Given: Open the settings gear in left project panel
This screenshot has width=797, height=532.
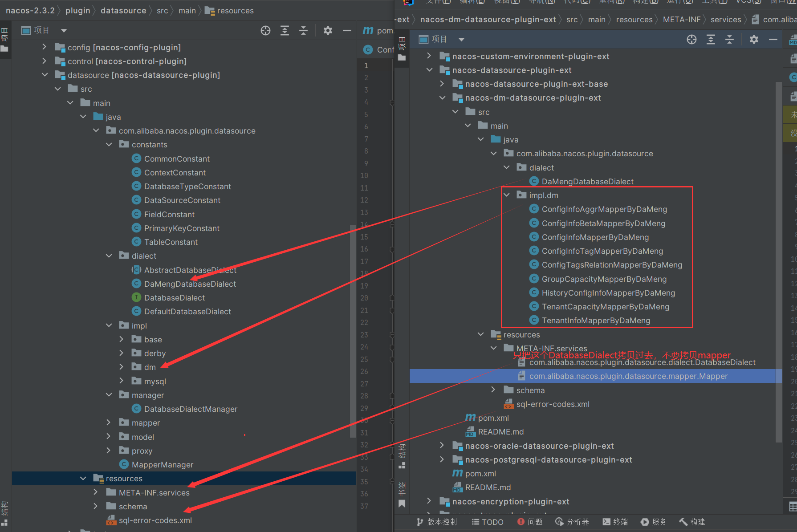Looking at the screenshot, I should pos(328,30).
